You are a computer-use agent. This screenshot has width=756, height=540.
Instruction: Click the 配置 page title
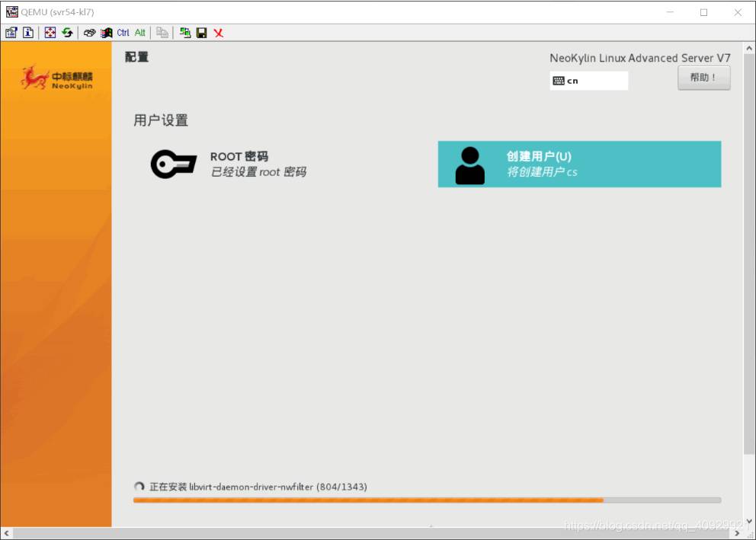point(137,57)
